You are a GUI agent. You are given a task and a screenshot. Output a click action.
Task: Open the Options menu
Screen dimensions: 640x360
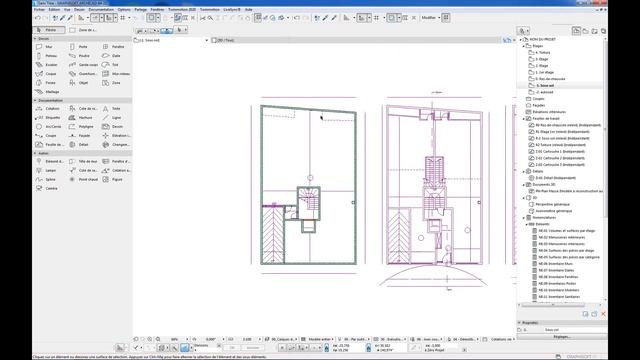(x=124, y=9)
